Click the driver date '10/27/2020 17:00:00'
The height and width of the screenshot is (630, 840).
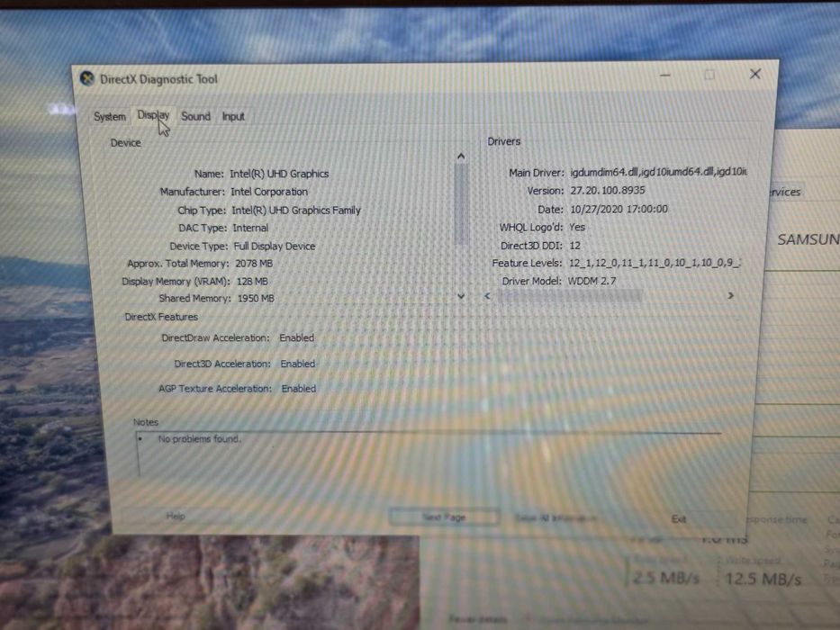pos(619,209)
